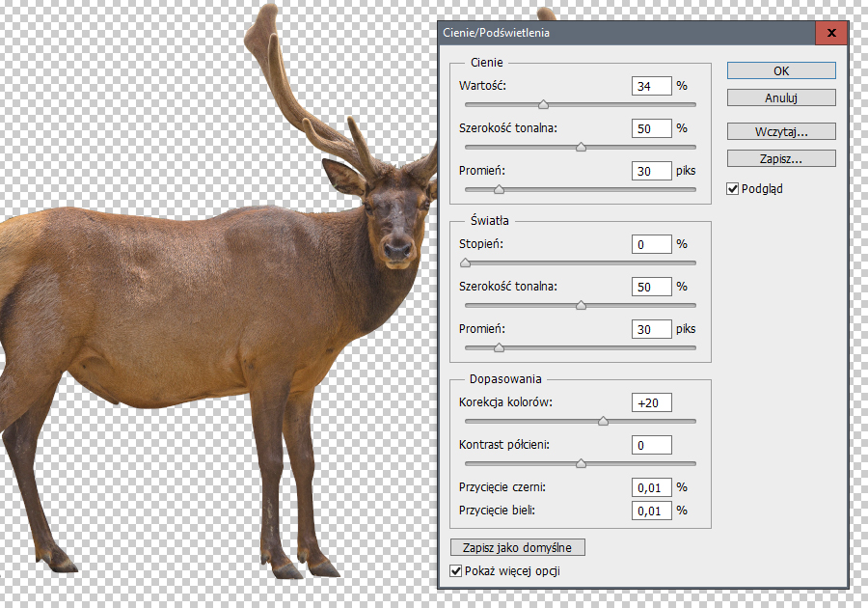Toggle the Podgląd preview checkbox
Viewport: 868px width, 608px height.
coord(733,189)
